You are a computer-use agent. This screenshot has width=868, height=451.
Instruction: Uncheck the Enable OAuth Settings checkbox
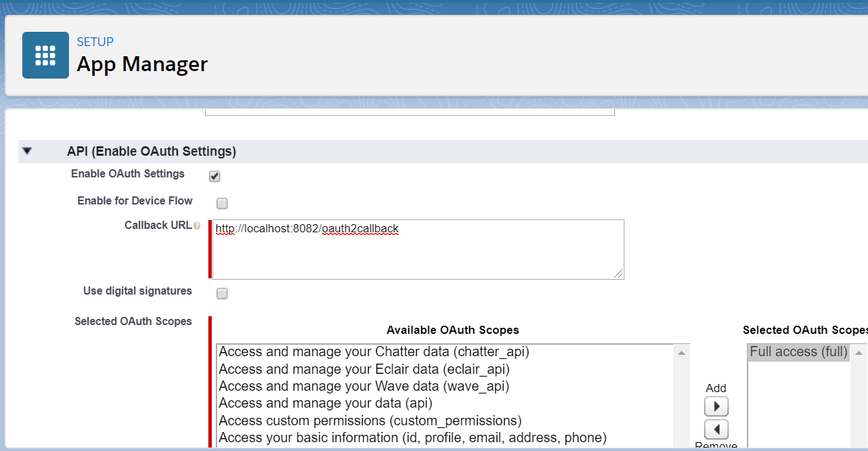point(214,175)
